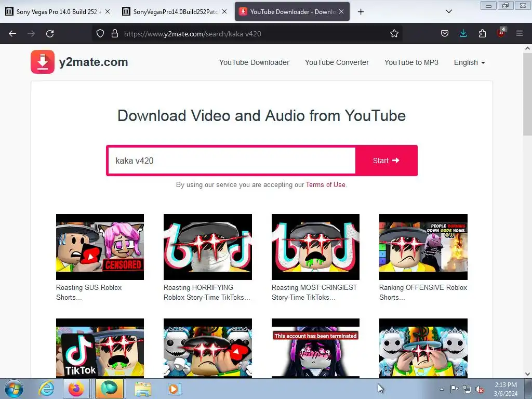Open the Firefox downloads arrow icon
Viewport: 532px width, 399px height.
(463, 34)
